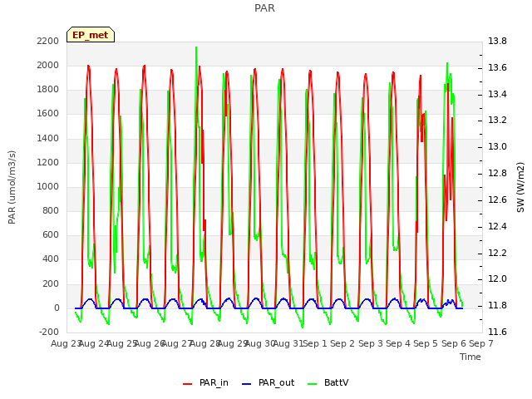Click the 11.6 right axis tick

497,332
